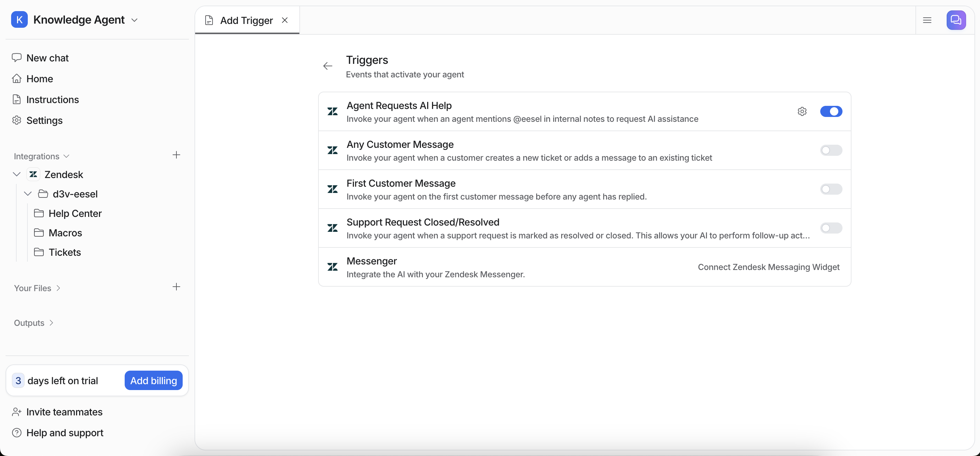The width and height of the screenshot is (980, 456).
Task: Enable the Any Customer Message toggle
Action: click(831, 151)
